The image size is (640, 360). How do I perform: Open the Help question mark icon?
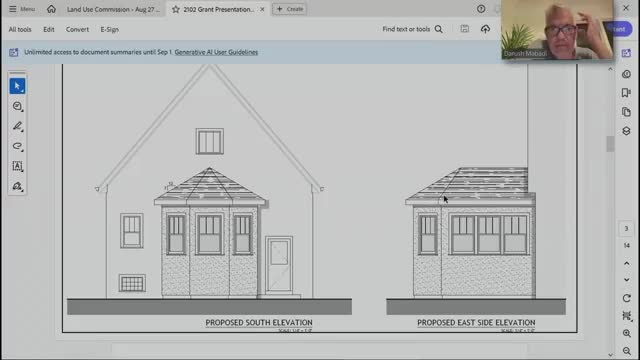click(481, 9)
